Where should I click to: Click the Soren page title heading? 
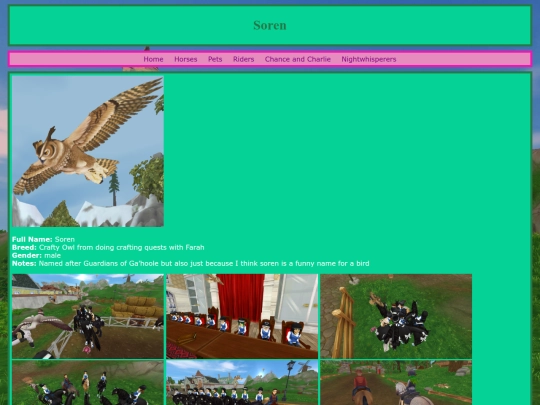coord(270,25)
